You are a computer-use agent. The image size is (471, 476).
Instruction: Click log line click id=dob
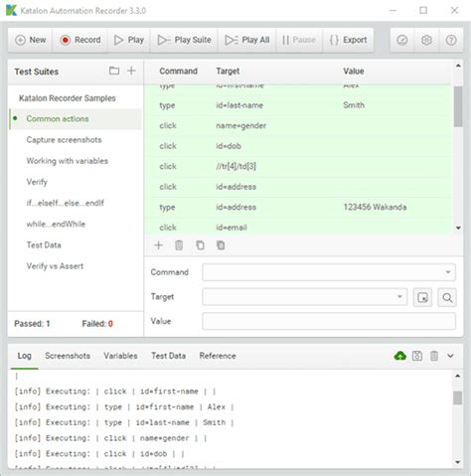99,454
